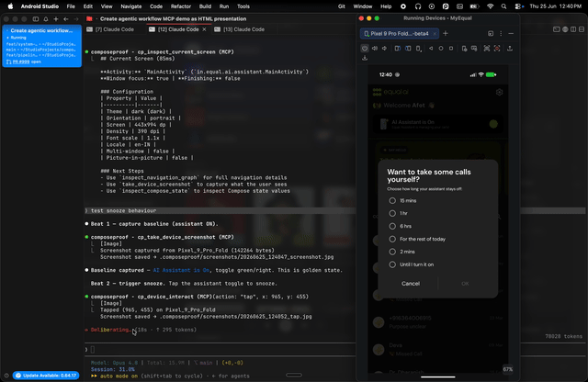Open the notifications bell

(46, 18)
